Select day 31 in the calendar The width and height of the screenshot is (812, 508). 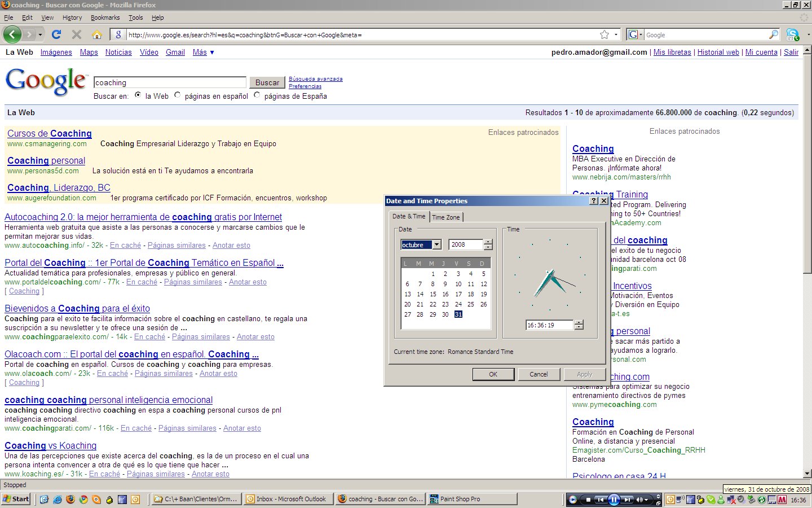[x=458, y=314]
